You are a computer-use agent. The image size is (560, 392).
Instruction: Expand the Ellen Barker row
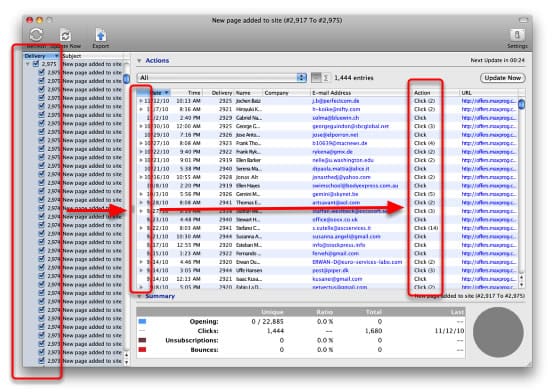coord(141,160)
